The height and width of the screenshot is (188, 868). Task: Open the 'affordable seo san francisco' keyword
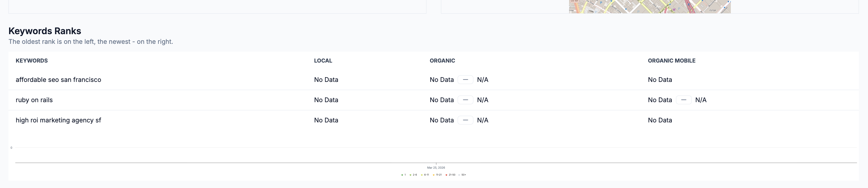pyautogui.click(x=58, y=80)
